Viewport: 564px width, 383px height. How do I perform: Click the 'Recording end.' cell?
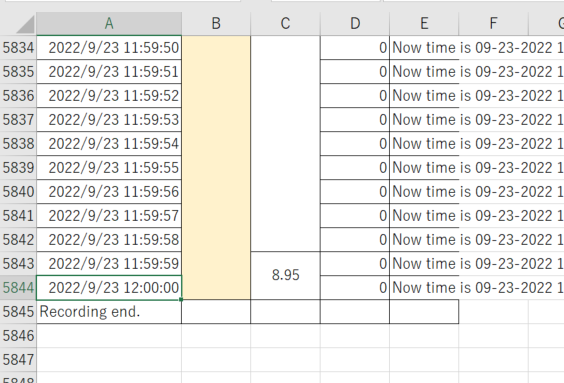point(109,312)
